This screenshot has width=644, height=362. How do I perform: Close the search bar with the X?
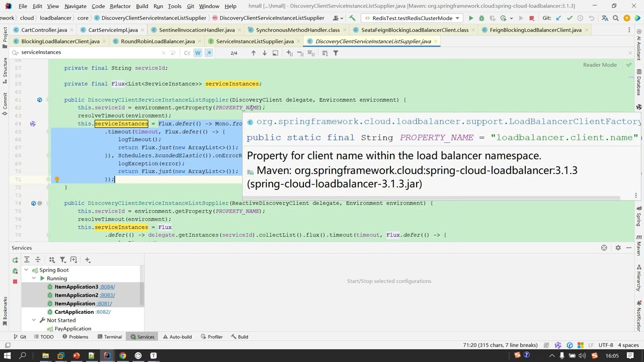click(630, 53)
